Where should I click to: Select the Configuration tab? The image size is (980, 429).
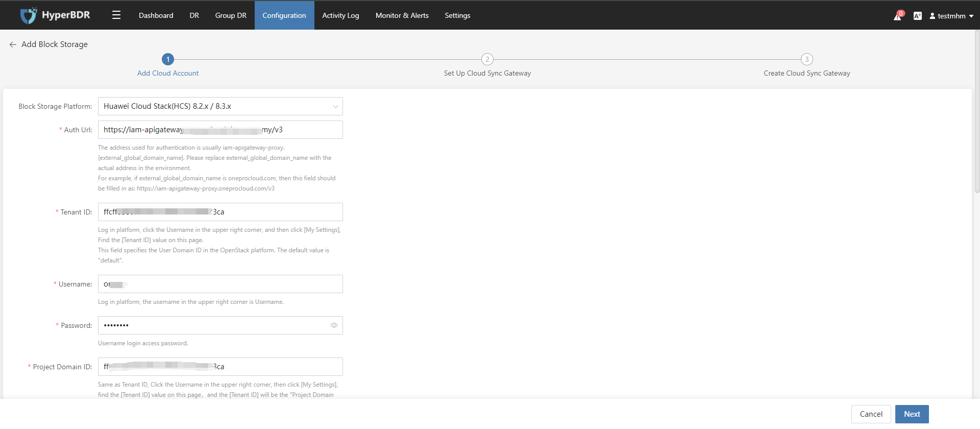click(x=284, y=15)
